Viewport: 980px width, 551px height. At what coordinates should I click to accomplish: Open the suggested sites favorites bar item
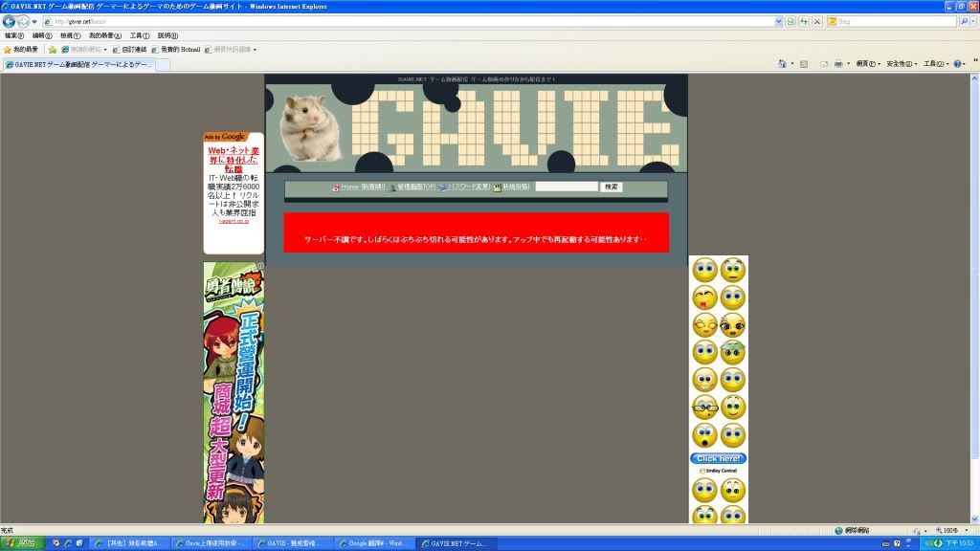tap(84, 50)
